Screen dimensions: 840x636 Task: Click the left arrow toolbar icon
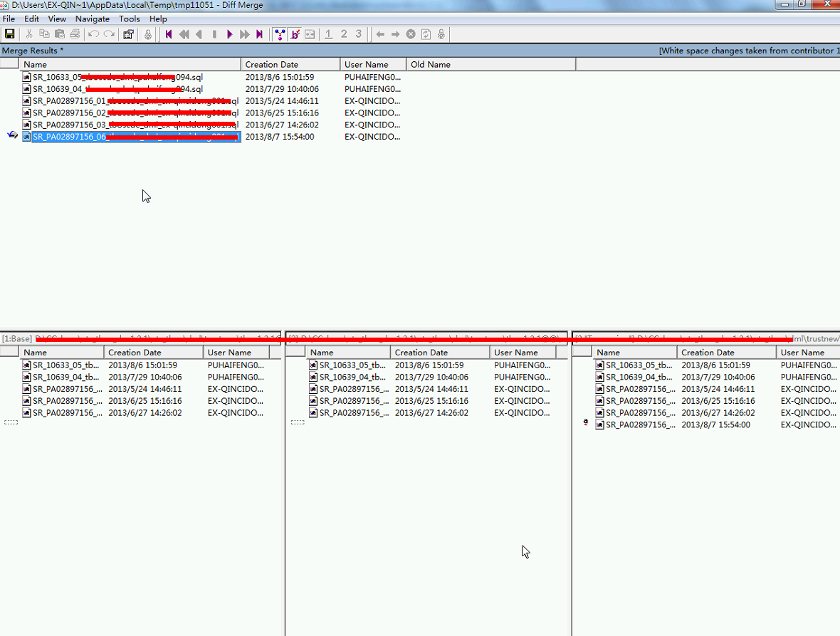coord(380,34)
